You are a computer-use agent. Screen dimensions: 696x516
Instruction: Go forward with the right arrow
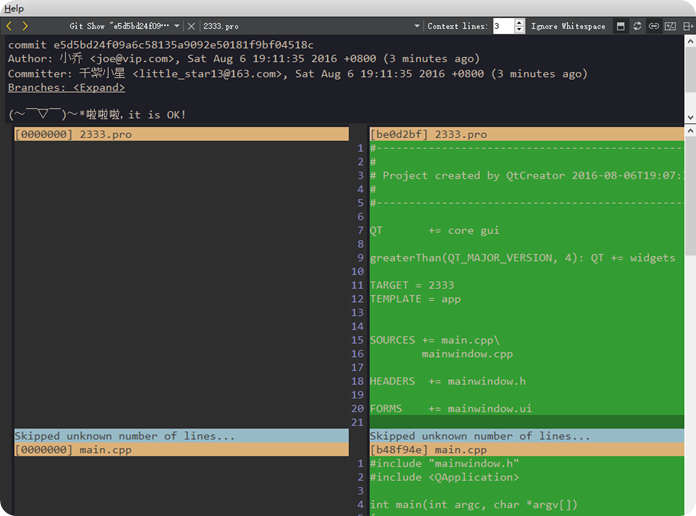[25, 26]
